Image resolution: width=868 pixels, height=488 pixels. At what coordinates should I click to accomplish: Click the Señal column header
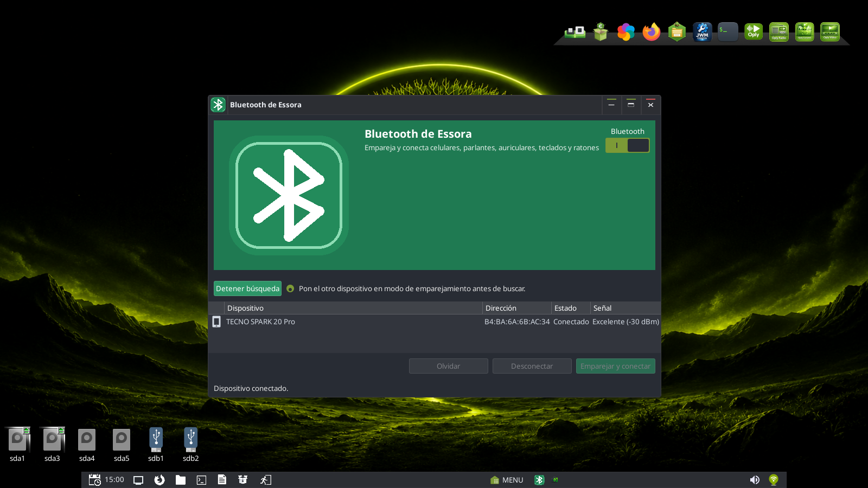(626, 308)
